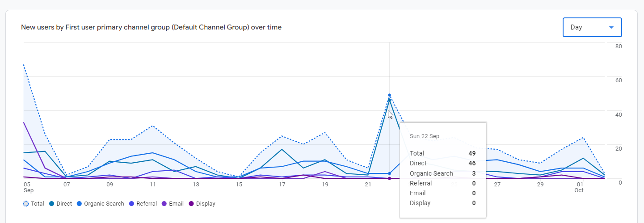Toggle the Display legend item

click(202, 204)
